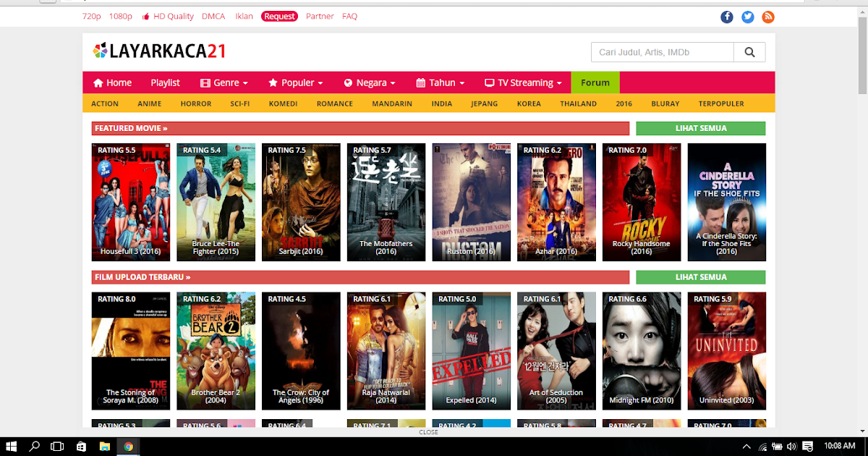
Task: Open The Crow: City of Angels poster
Action: point(301,351)
